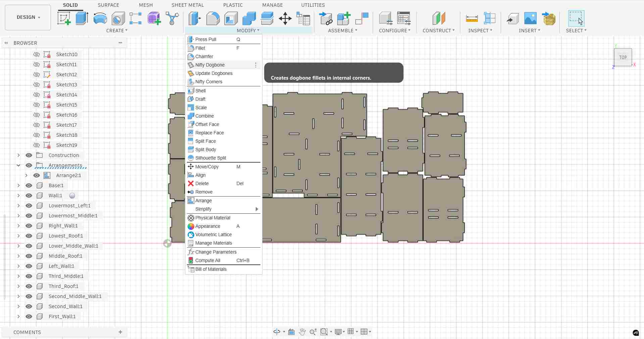Hide the Wall:1 component
This screenshot has width=644, height=339.
[29, 196]
